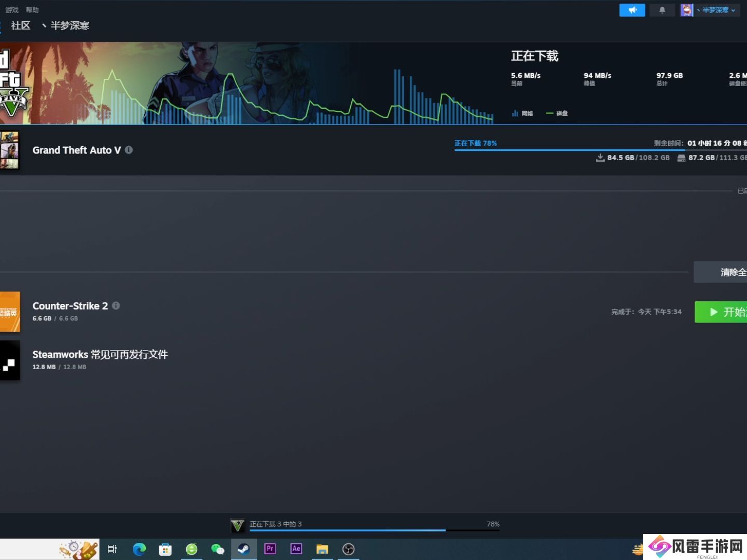The image size is (747, 560).
Task: Click Grand Theft Auto V info toggle icon
Action: pos(129,150)
